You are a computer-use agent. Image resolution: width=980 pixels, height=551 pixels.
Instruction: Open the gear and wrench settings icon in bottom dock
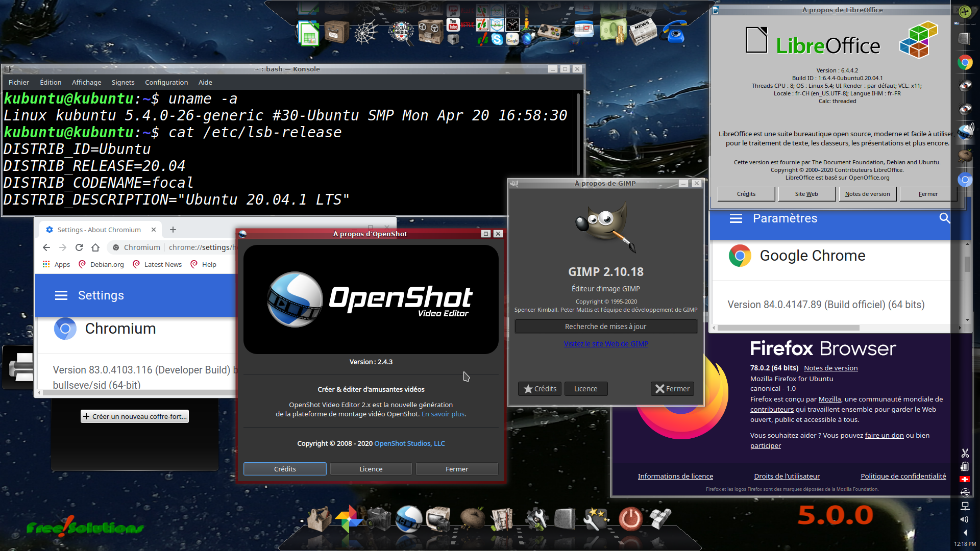pos(536,519)
